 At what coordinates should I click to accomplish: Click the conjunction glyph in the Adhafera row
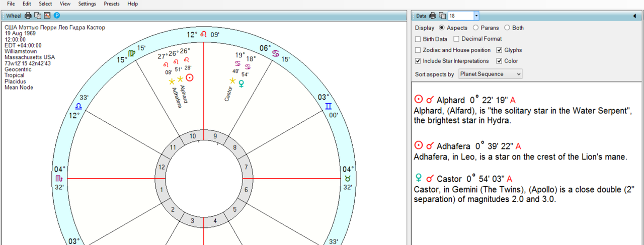430,146
